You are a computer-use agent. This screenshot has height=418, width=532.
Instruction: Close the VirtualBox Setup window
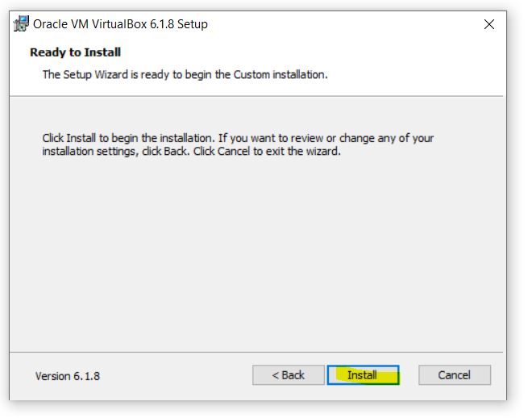(488, 24)
